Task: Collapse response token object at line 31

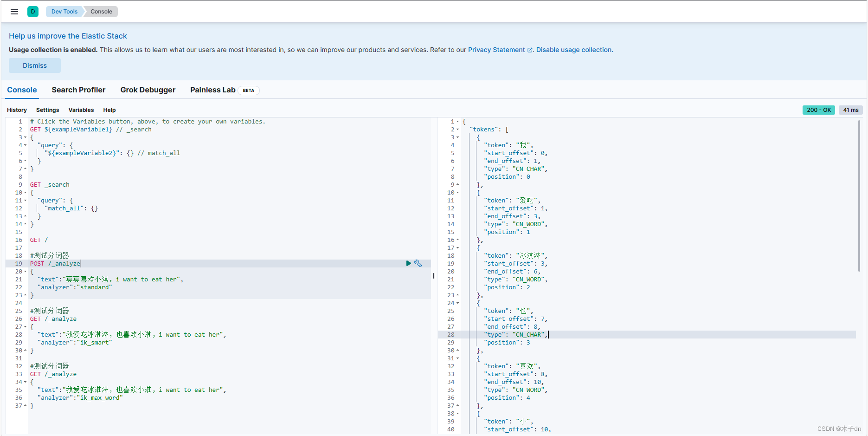Action: (457, 358)
